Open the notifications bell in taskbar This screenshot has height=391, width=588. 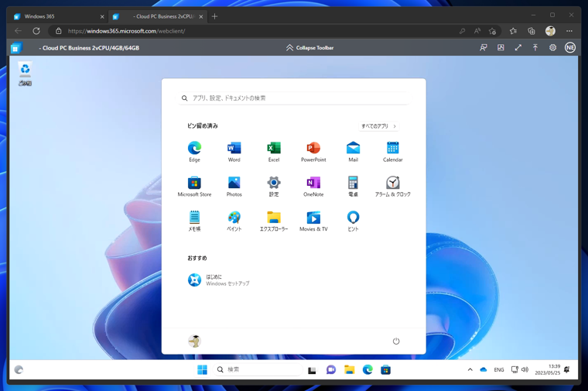566,369
